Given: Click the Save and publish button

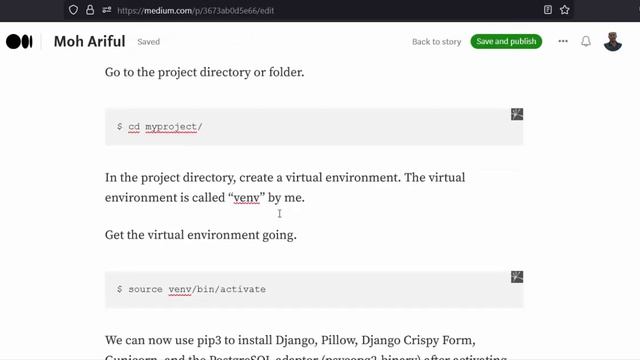Looking at the screenshot, I should pyautogui.click(x=506, y=41).
